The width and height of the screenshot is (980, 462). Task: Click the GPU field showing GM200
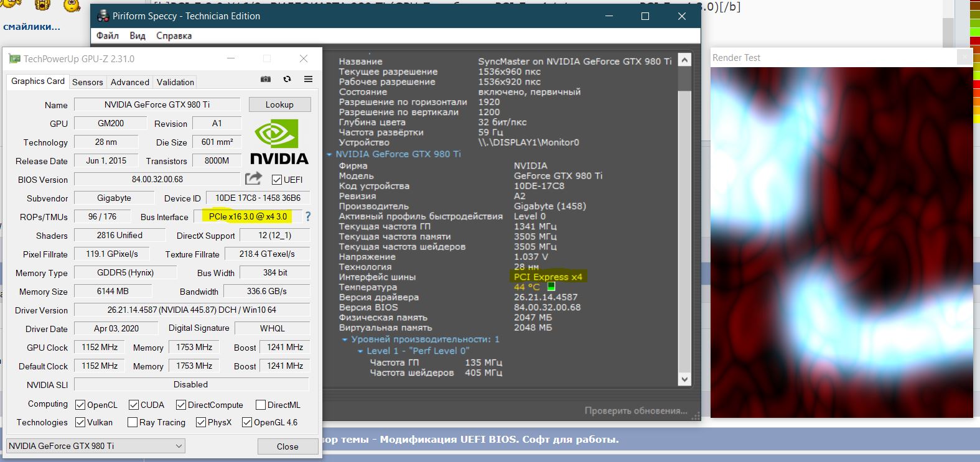pyautogui.click(x=111, y=123)
